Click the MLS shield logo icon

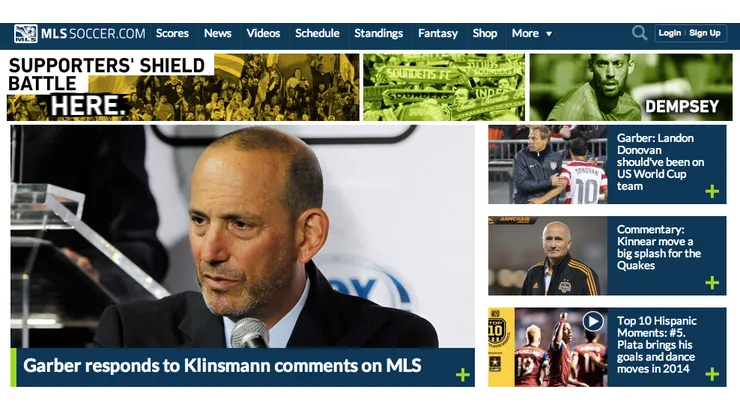pyautogui.click(x=25, y=34)
